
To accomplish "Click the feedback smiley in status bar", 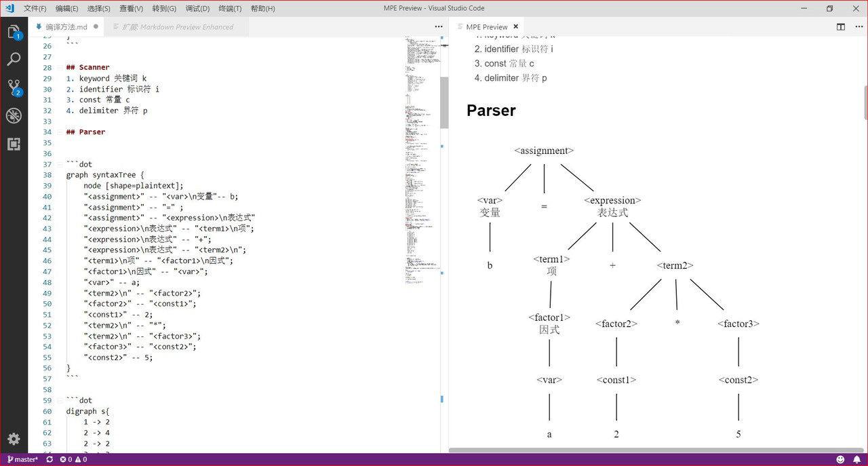I will coord(840,459).
